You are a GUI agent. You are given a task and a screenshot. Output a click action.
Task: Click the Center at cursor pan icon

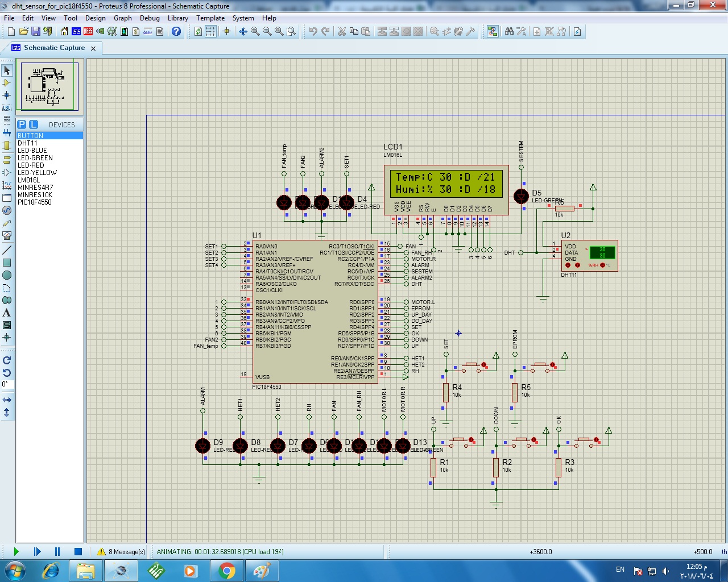click(243, 32)
